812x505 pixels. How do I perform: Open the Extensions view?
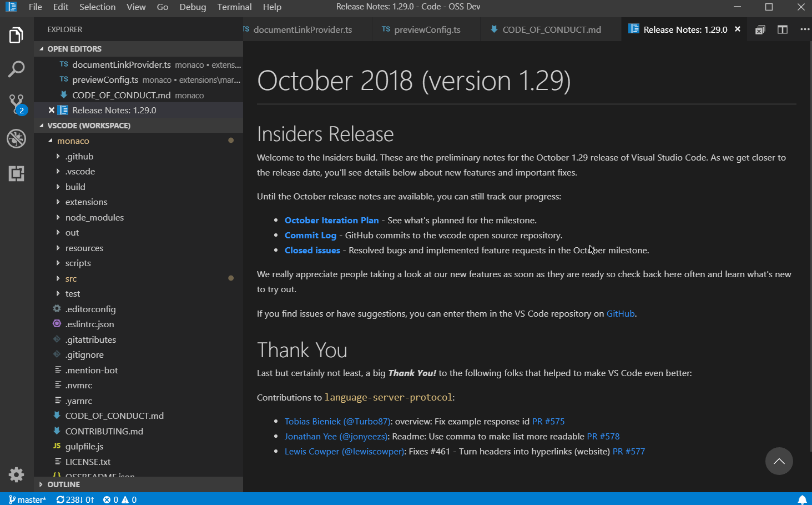pyautogui.click(x=17, y=174)
